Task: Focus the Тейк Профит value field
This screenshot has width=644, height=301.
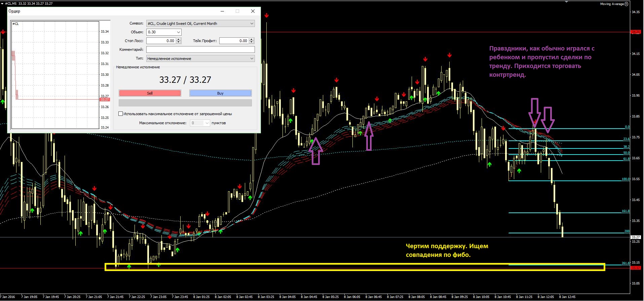Action: 234,41
